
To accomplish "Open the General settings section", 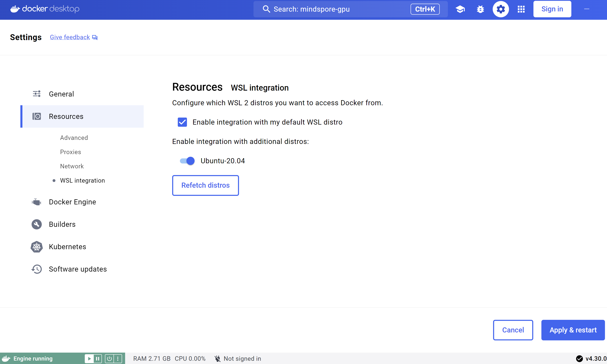I will (61, 94).
